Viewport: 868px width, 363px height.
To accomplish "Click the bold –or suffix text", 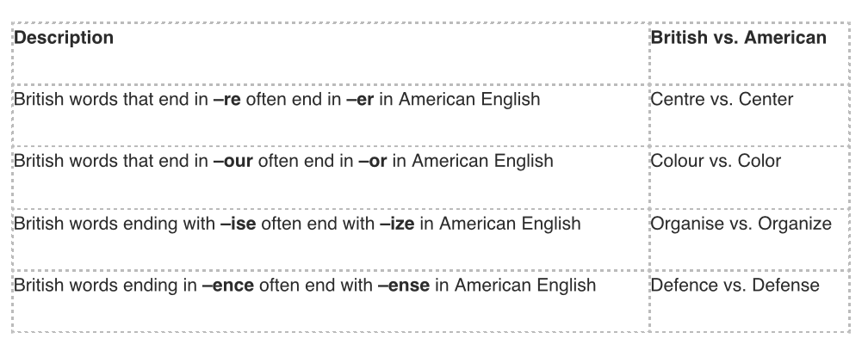I will click(x=372, y=162).
